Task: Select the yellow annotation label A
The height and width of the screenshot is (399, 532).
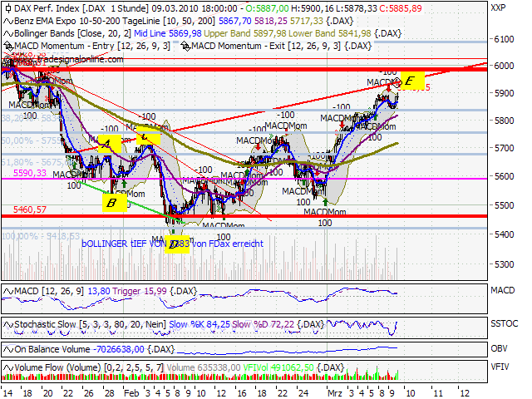Action: click(x=109, y=144)
